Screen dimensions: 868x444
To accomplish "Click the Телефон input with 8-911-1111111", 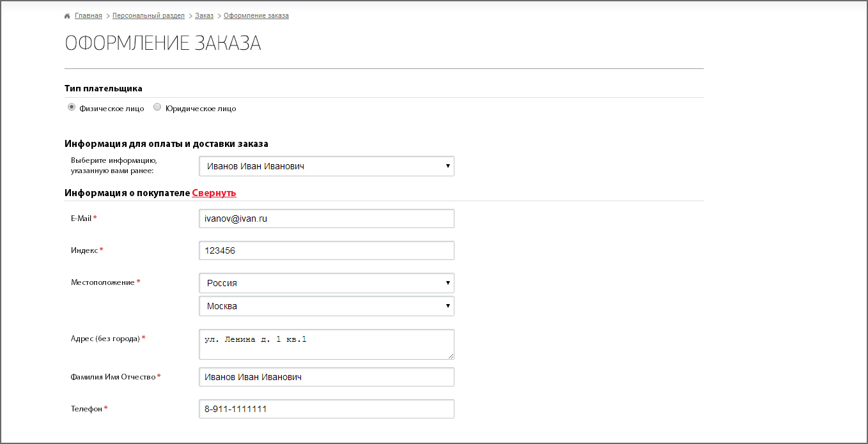I will tap(326, 409).
